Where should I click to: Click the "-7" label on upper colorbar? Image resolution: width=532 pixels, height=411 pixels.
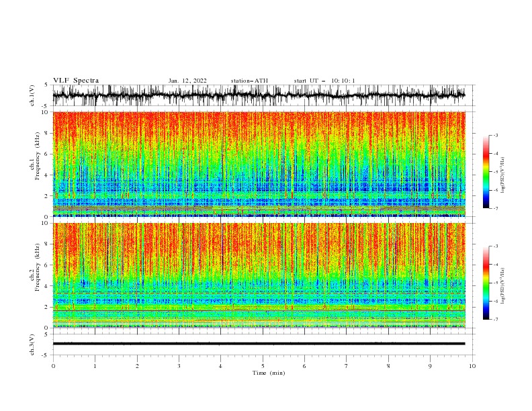click(x=496, y=209)
